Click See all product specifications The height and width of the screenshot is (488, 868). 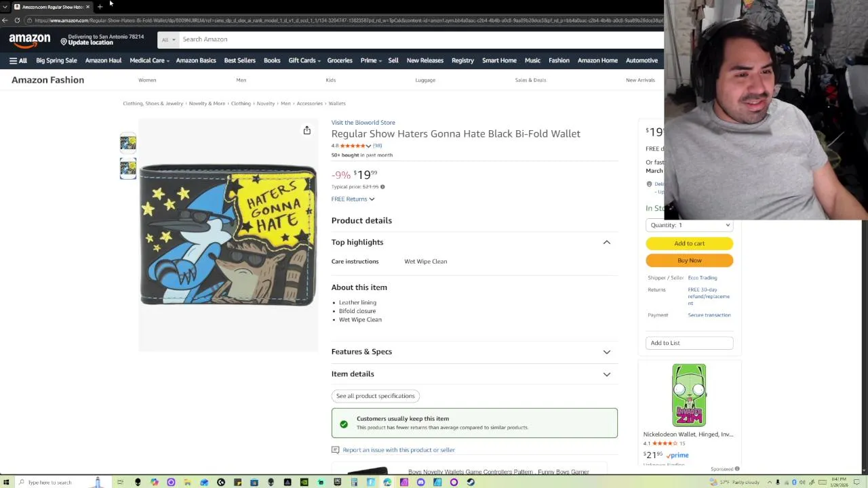[375, 396]
